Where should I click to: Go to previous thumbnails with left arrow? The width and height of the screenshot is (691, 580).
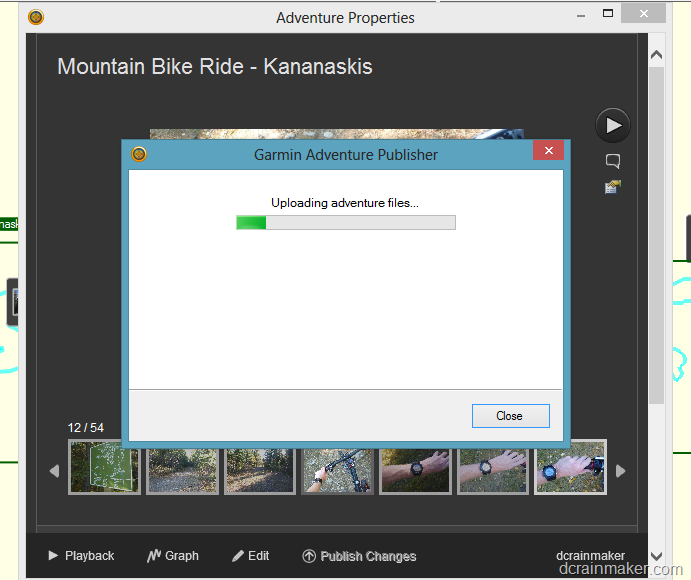pos(55,471)
